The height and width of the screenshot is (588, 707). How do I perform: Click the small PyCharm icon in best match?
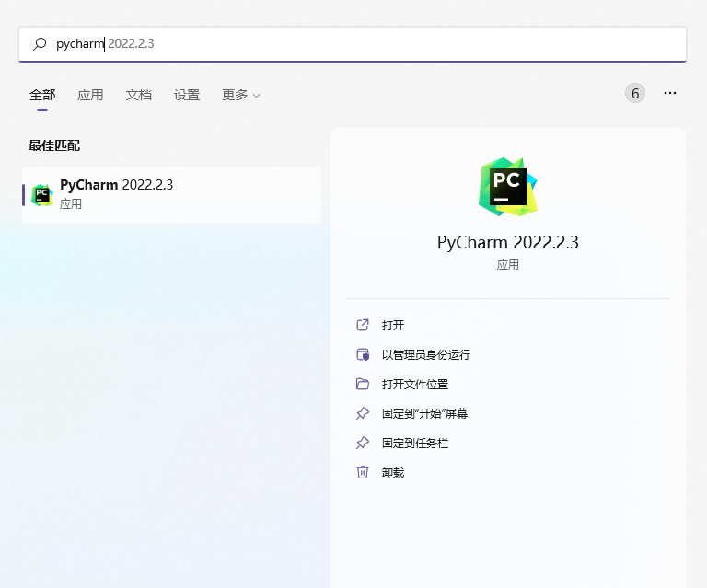click(42, 194)
